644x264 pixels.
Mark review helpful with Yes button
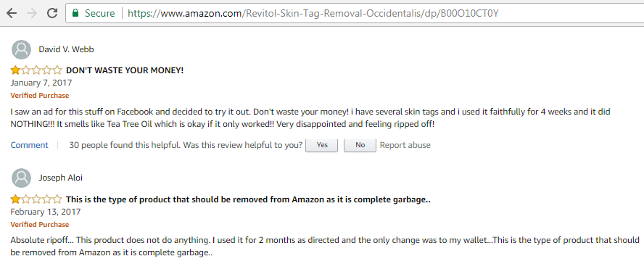321,145
